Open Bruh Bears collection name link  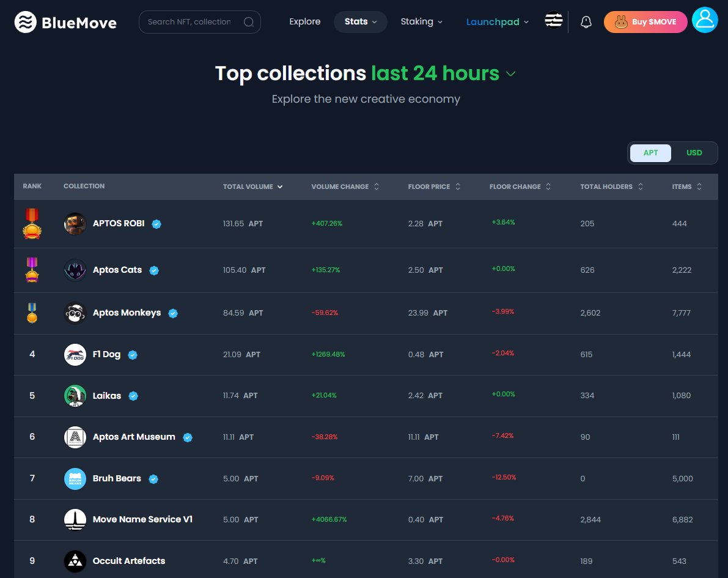coord(117,478)
